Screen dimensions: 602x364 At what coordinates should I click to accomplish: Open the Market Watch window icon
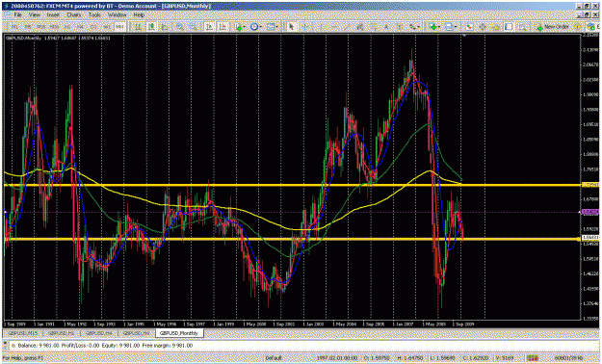click(x=469, y=27)
